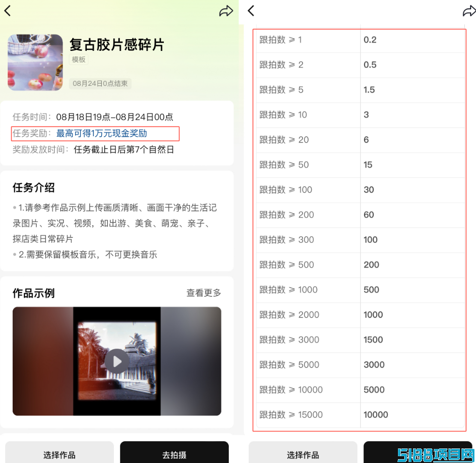Tap the back arrow on the left task screen
476x463 pixels.
[x=8, y=11]
